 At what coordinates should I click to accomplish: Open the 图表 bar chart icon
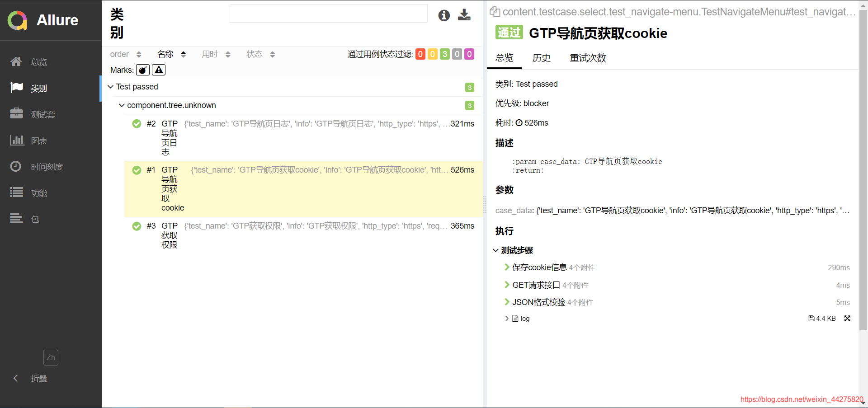click(x=17, y=140)
